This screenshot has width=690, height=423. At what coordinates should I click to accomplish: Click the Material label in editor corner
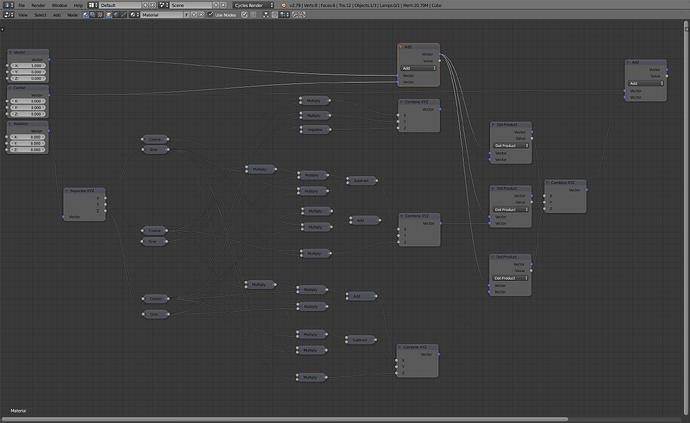click(x=18, y=411)
